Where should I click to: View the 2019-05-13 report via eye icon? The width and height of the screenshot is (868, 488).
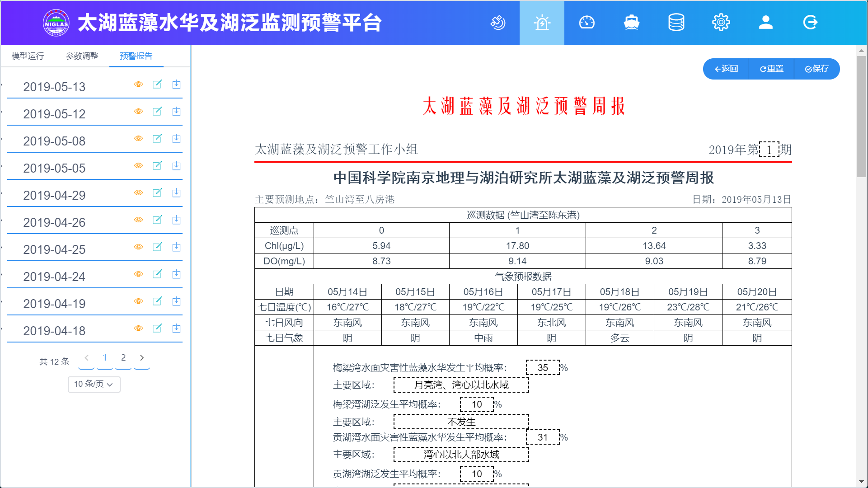click(x=138, y=84)
